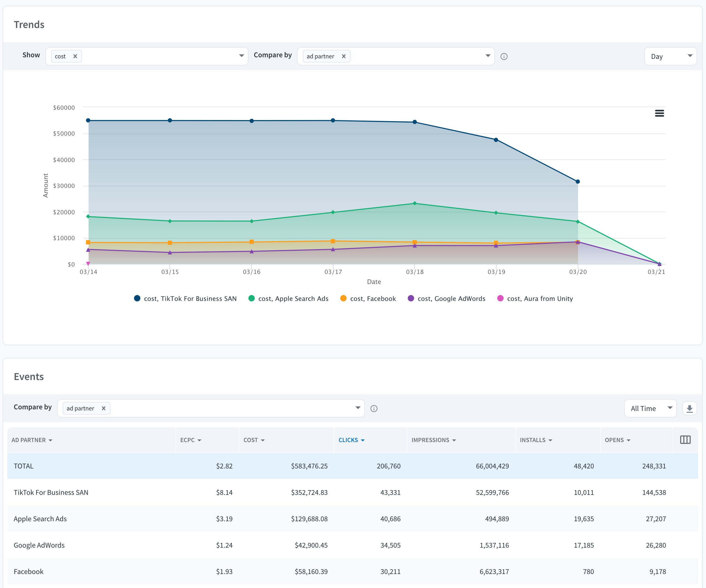
Task: Sort table by CLICKS column
Action: [352, 440]
